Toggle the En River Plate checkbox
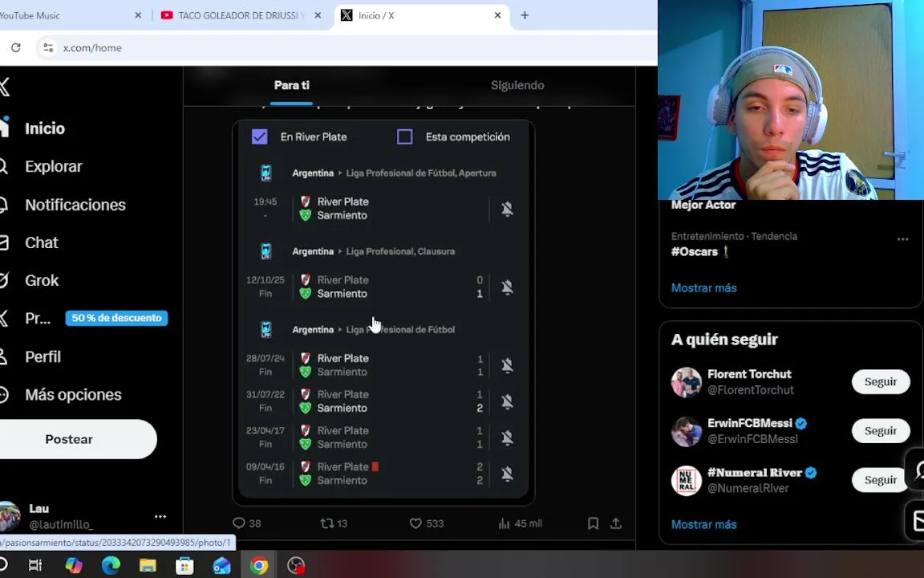 [259, 136]
